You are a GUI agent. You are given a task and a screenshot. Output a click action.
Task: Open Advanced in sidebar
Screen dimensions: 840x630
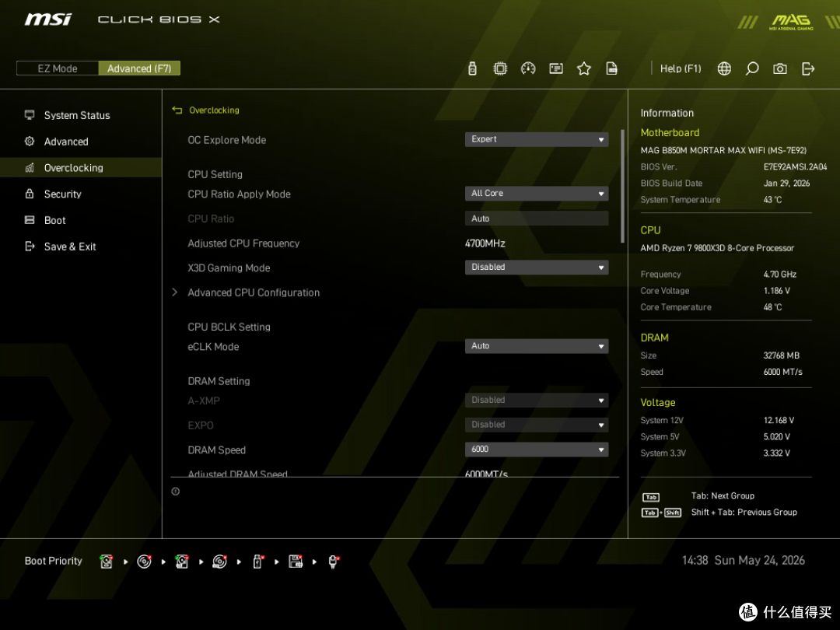(66, 142)
